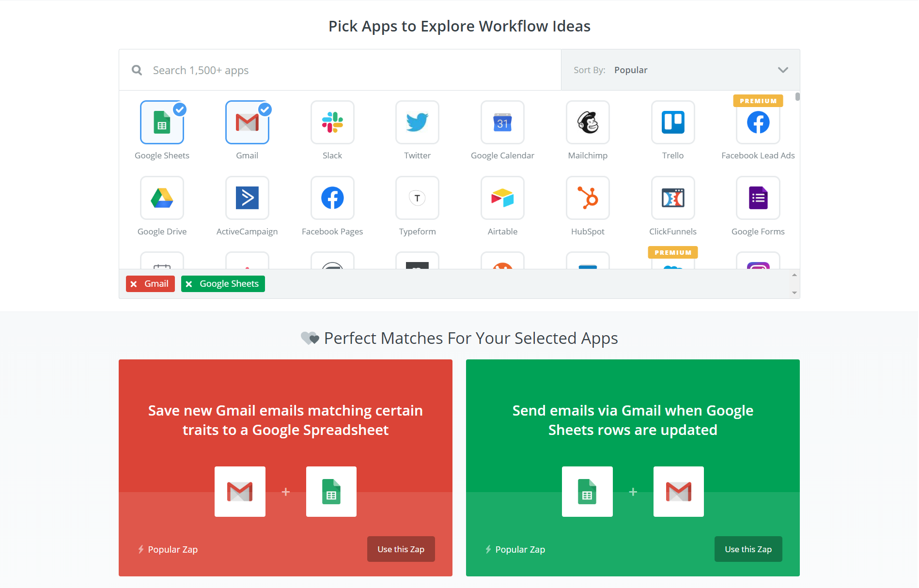The image size is (919, 588).
Task: Click selected-apps bar scroll down arrow
Action: coord(794,293)
